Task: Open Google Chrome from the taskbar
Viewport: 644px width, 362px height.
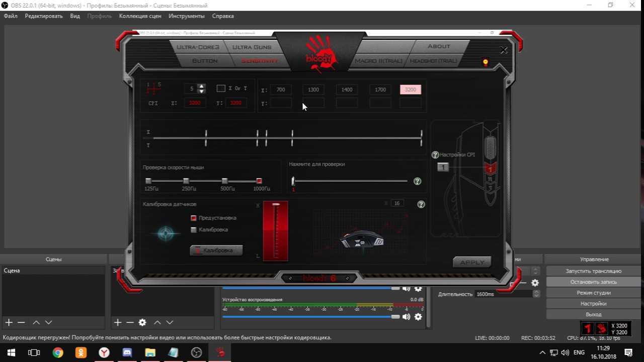Action: point(57,352)
